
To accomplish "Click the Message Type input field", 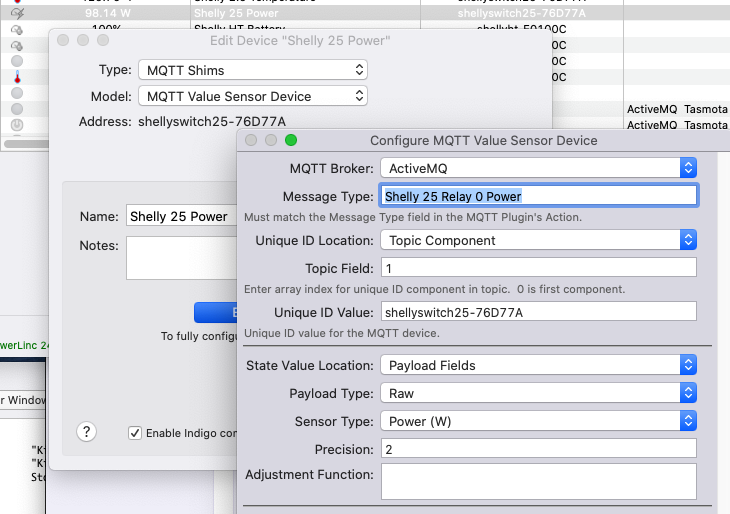I will [539, 196].
